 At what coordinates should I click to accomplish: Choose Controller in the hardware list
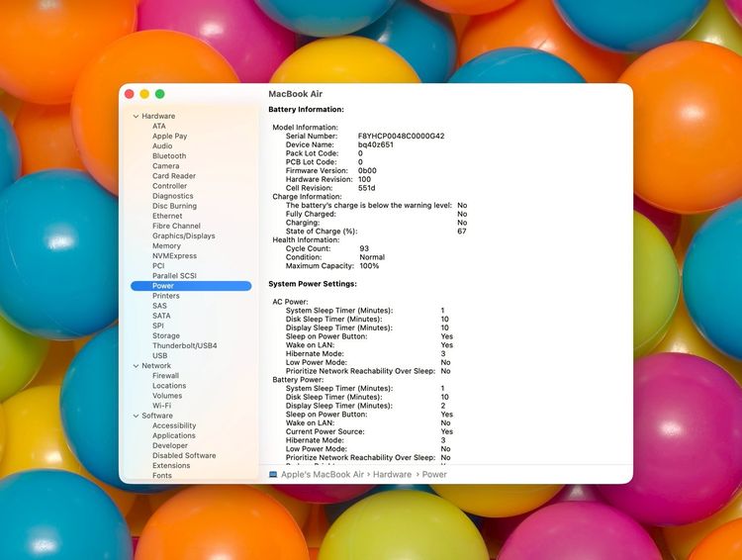coord(169,186)
